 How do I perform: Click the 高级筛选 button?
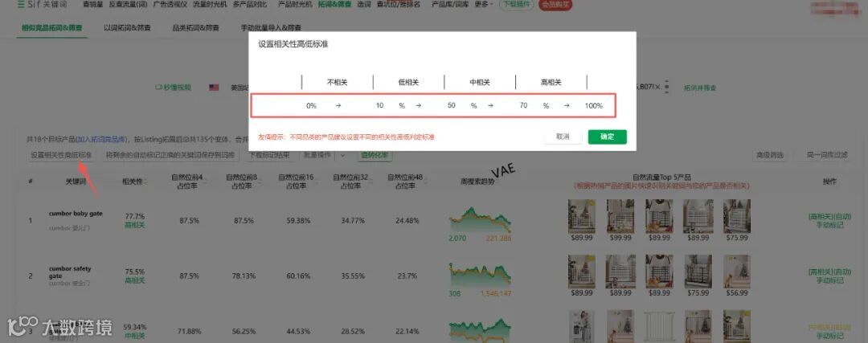click(x=771, y=156)
